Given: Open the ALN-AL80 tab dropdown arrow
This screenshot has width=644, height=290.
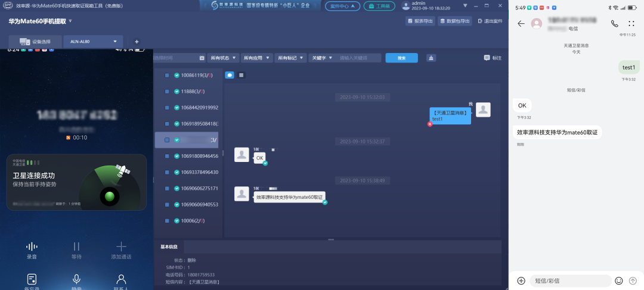Looking at the screenshot, I should [115, 42].
